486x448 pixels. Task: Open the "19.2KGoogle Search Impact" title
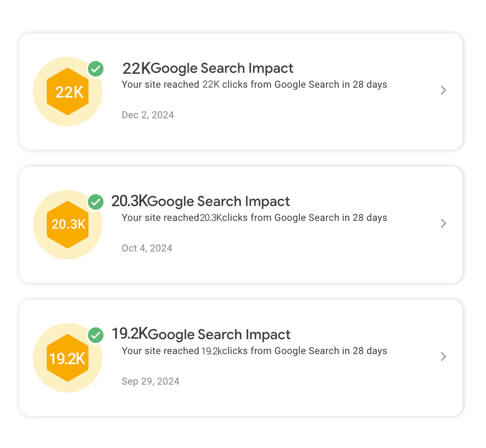pyautogui.click(x=201, y=335)
